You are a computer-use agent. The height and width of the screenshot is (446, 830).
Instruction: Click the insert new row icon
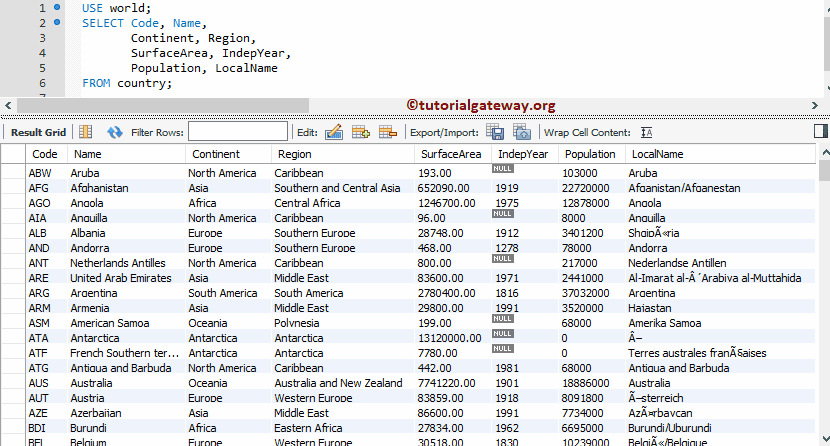[361, 132]
